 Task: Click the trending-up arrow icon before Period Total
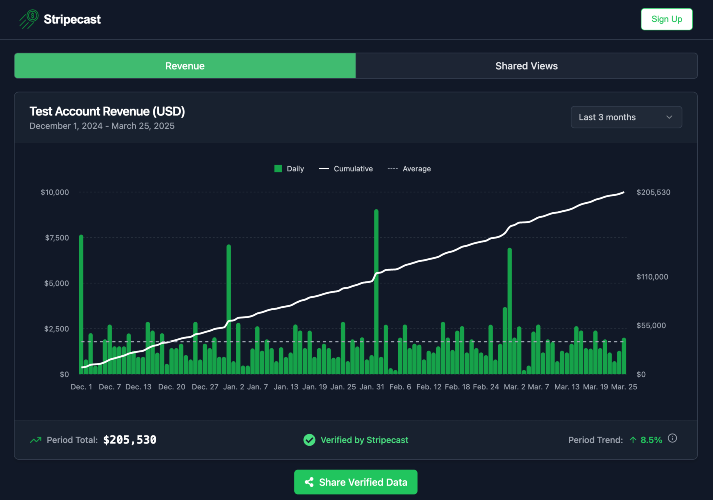(35, 440)
